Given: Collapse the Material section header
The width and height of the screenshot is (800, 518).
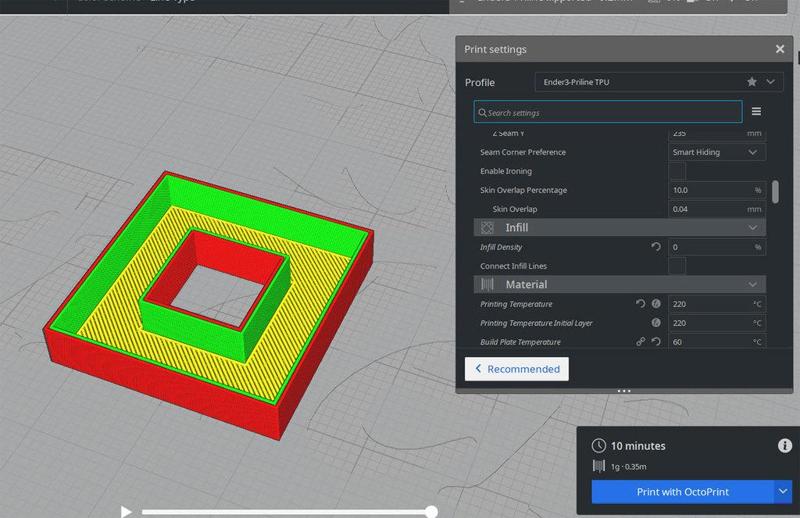Looking at the screenshot, I should point(619,284).
